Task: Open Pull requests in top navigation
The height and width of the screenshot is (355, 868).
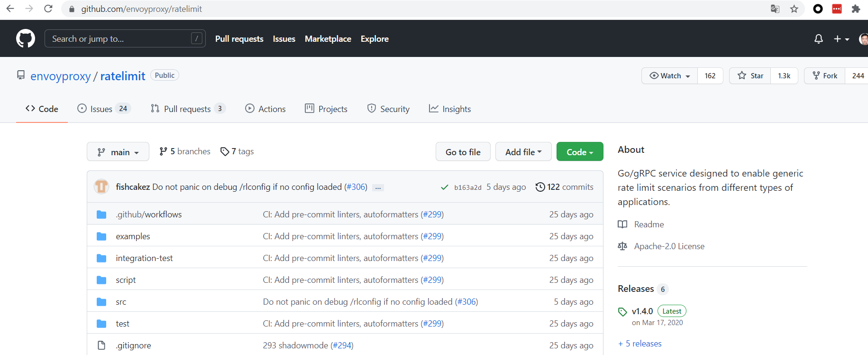Action: click(x=239, y=39)
